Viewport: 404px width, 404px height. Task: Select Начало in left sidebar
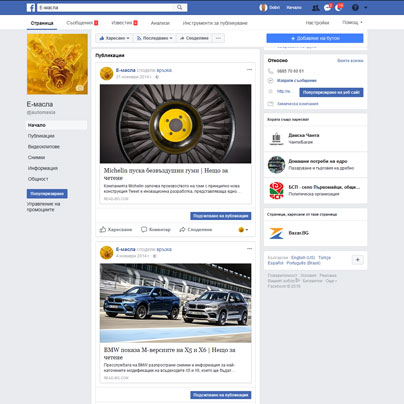pos(57,125)
